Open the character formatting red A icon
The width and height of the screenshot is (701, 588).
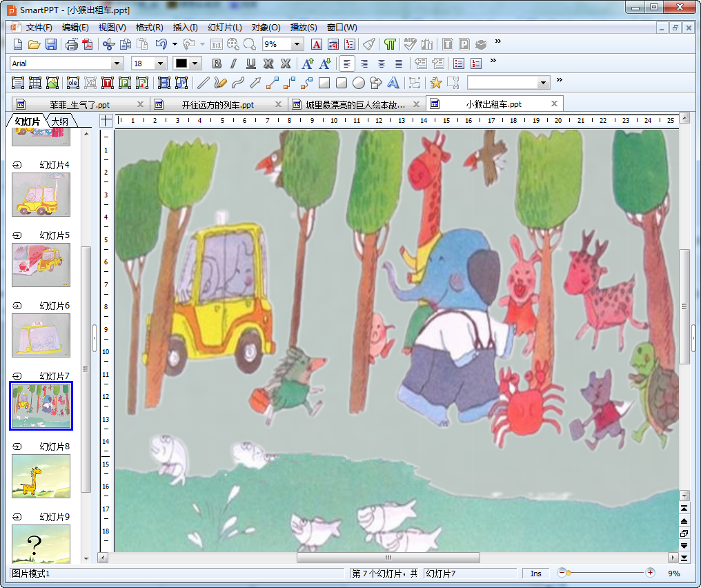click(317, 44)
